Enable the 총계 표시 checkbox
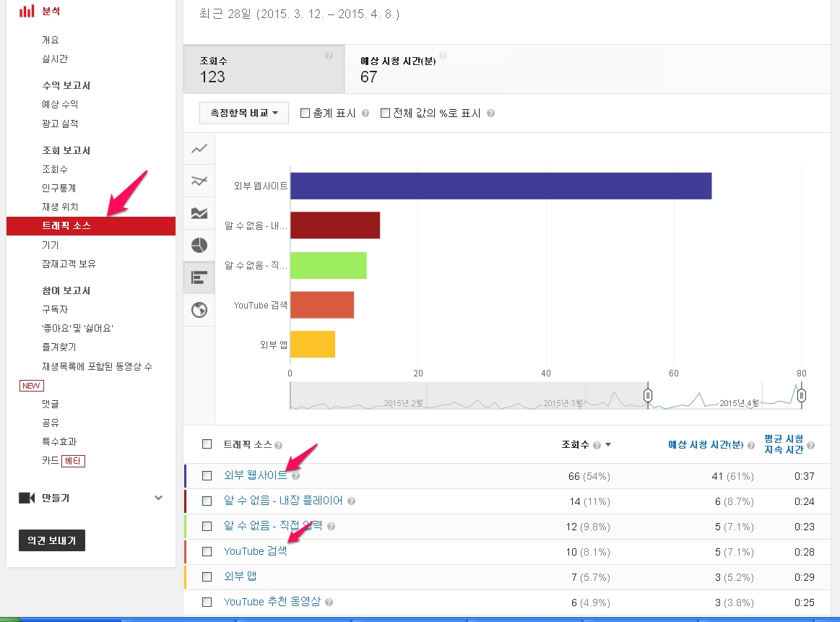840x622 pixels. pos(305,113)
